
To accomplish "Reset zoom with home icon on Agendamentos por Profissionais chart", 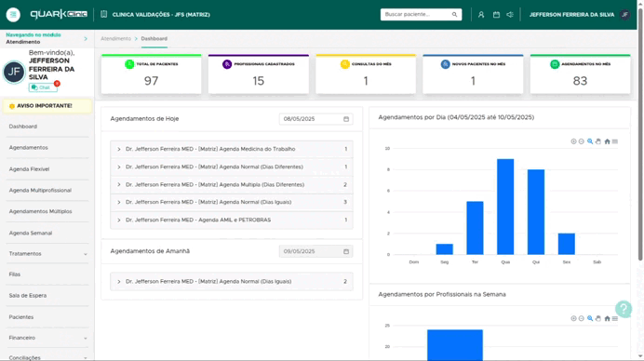I will pos(607,318).
